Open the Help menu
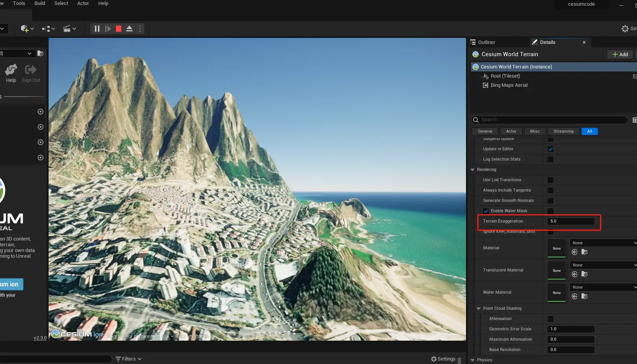637x364 pixels. [x=103, y=3]
